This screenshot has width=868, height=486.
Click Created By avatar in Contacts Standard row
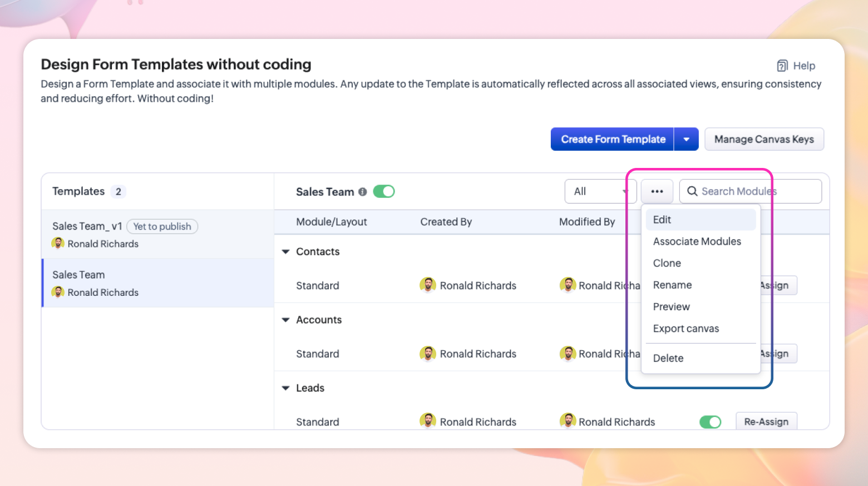coord(427,285)
